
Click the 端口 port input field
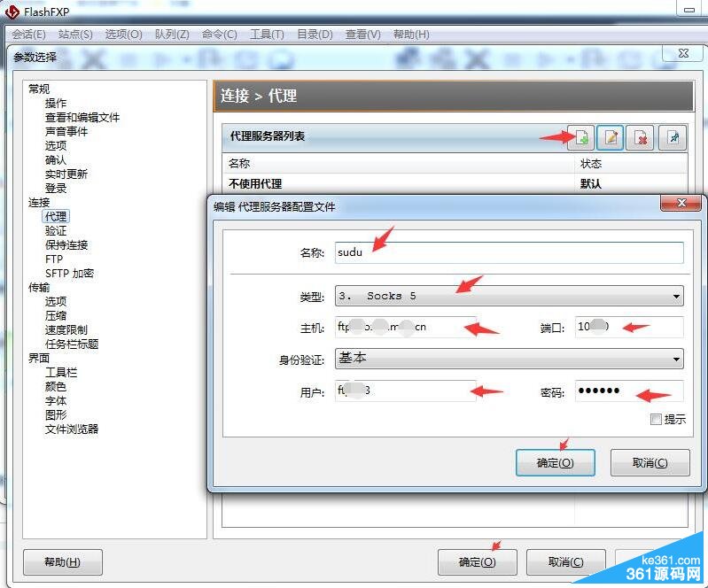pyautogui.click(x=629, y=327)
